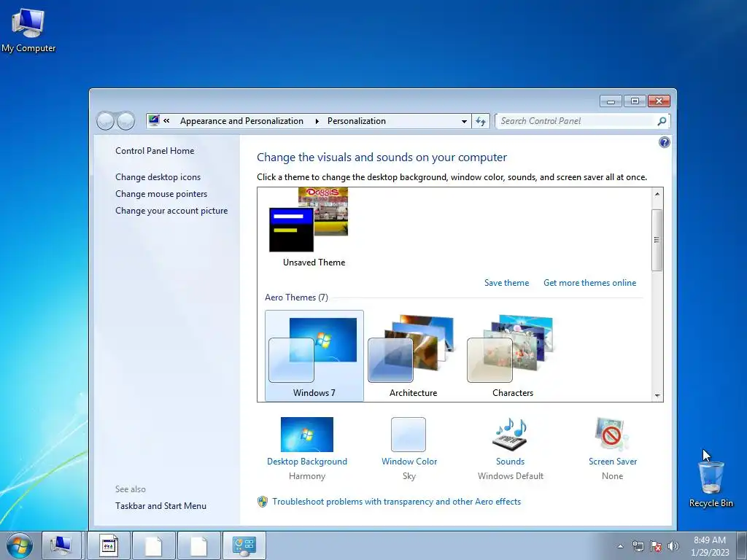Click the Sounds text link
The width and height of the screenshot is (747, 560).
[510, 462]
